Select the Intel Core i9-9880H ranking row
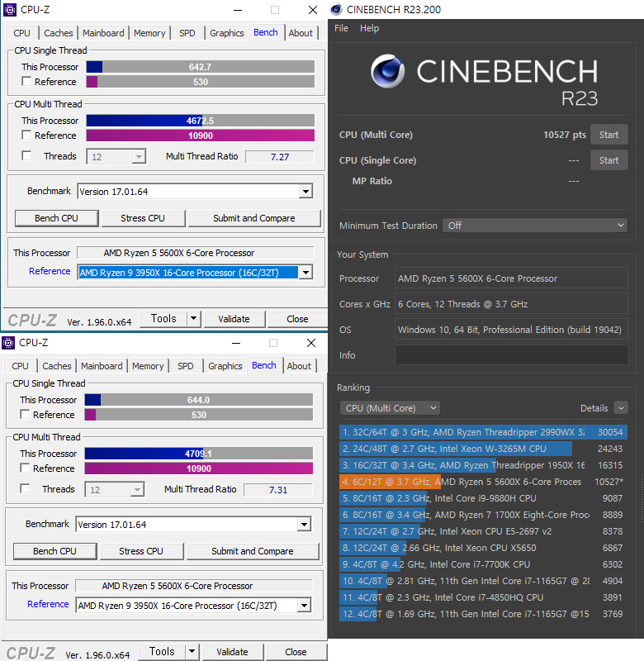This screenshot has width=644, height=661. click(x=483, y=498)
